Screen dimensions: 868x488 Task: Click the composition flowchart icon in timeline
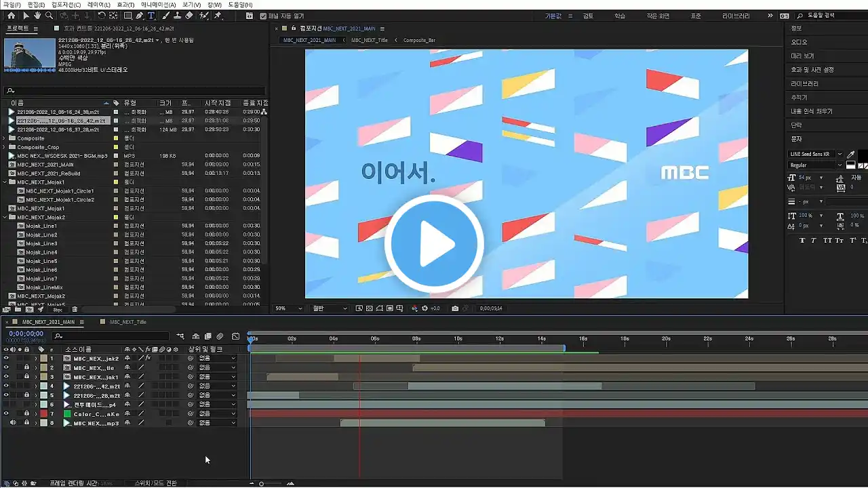pos(180,336)
